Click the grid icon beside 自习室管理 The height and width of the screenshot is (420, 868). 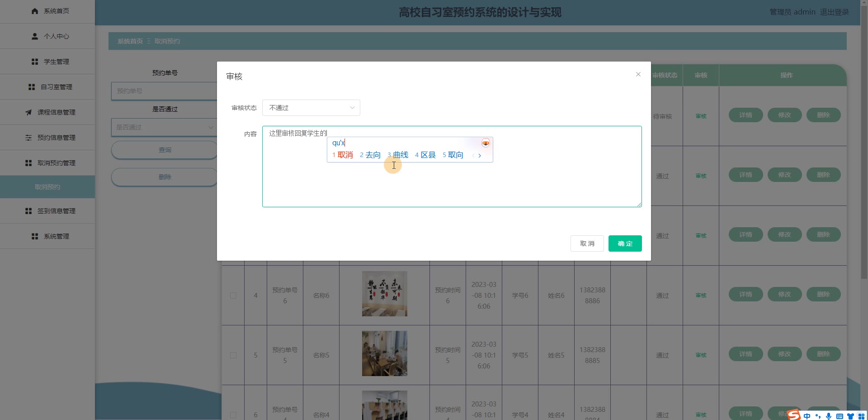coord(32,87)
